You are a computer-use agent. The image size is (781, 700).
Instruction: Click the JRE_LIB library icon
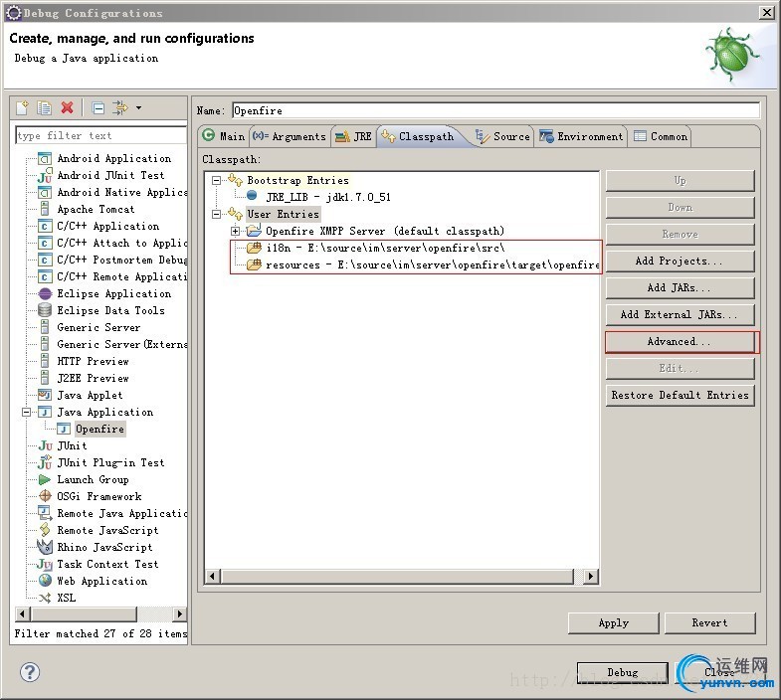point(252,196)
